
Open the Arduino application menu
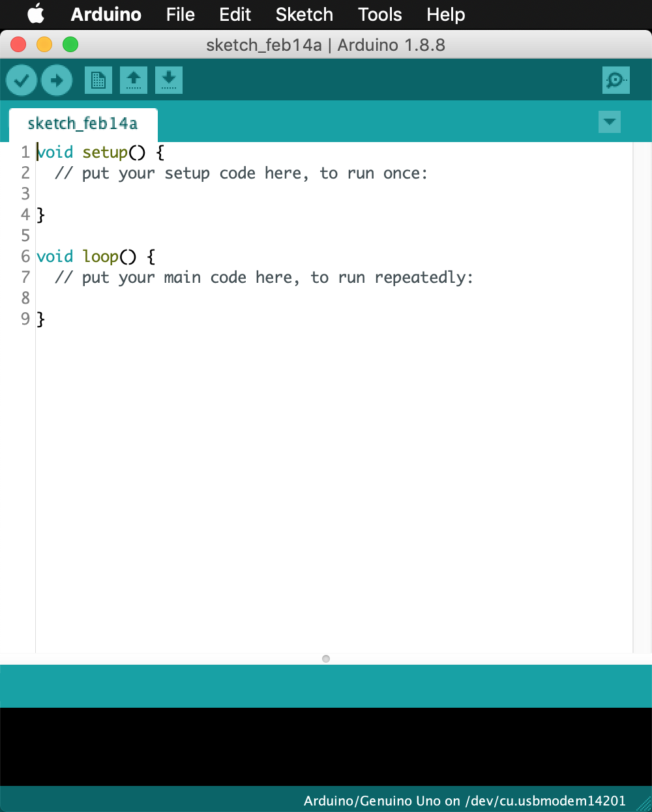click(106, 14)
